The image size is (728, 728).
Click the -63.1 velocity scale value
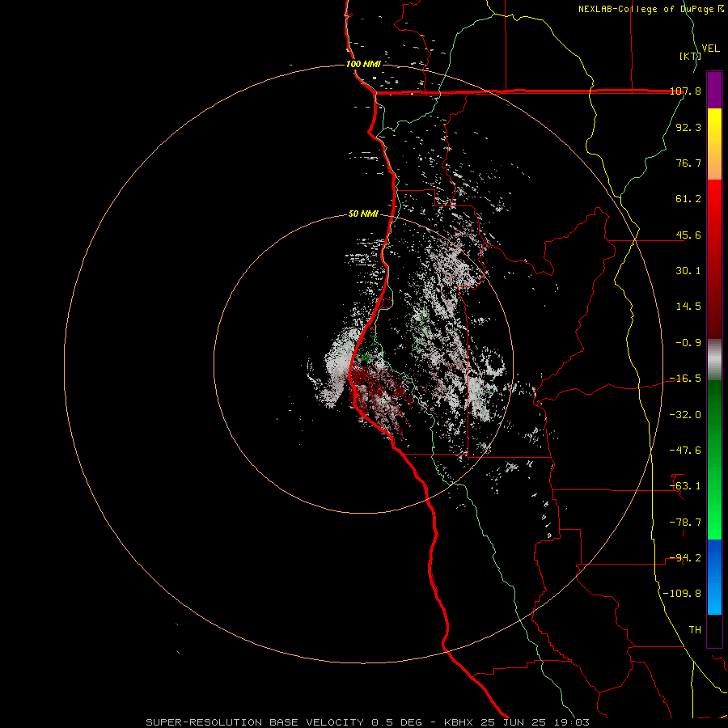(x=685, y=486)
